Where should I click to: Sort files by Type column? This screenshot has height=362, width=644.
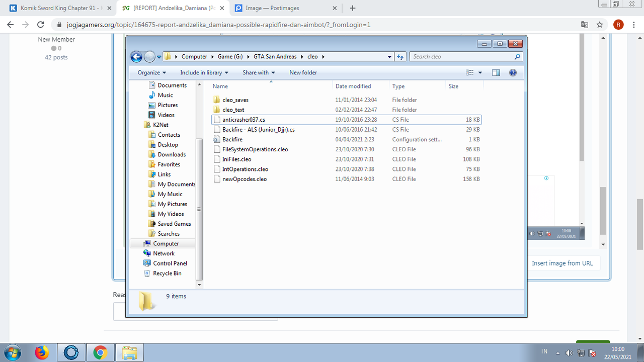[417, 86]
